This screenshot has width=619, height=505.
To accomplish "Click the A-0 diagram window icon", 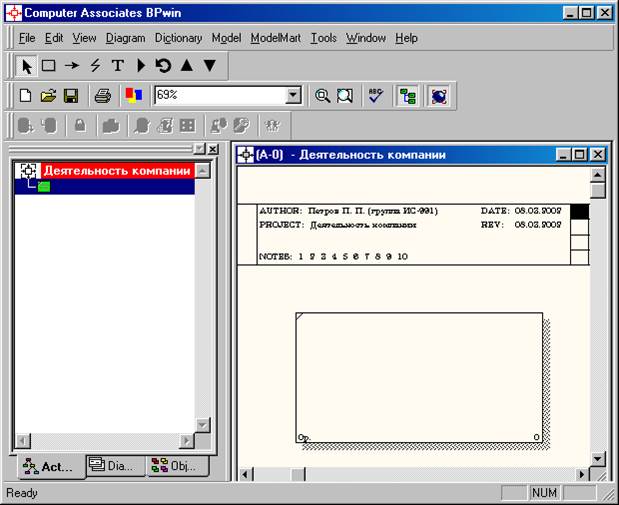I will tap(246, 155).
